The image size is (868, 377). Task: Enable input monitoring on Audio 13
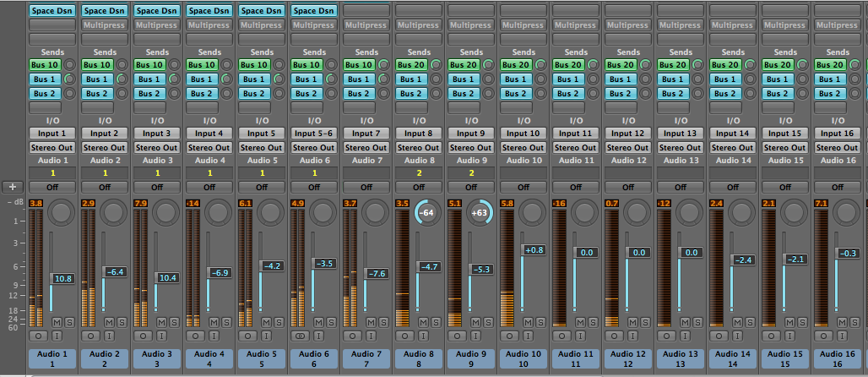[x=685, y=336]
